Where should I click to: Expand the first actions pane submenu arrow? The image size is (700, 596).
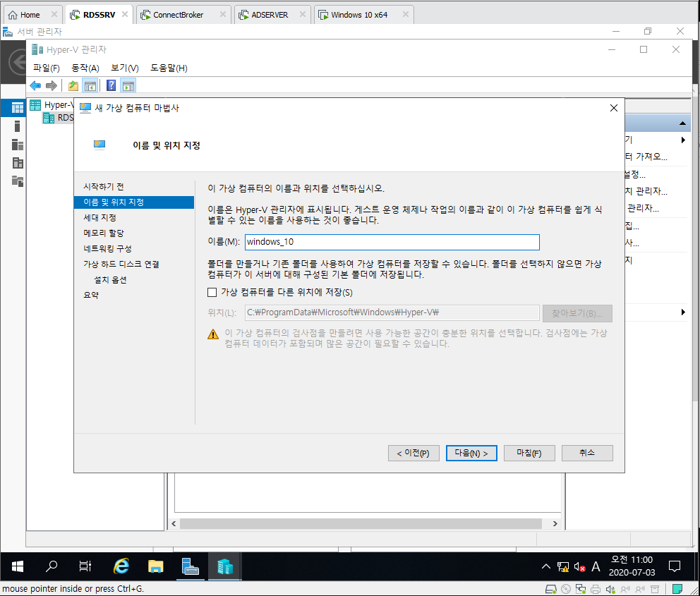[x=683, y=140]
